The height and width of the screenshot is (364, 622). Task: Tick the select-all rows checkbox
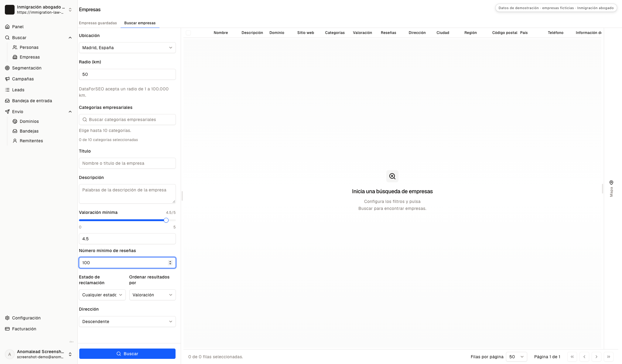click(x=188, y=33)
